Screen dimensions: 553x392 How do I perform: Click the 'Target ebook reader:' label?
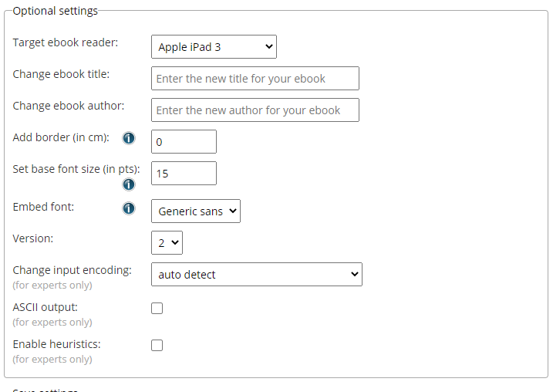[x=66, y=42]
